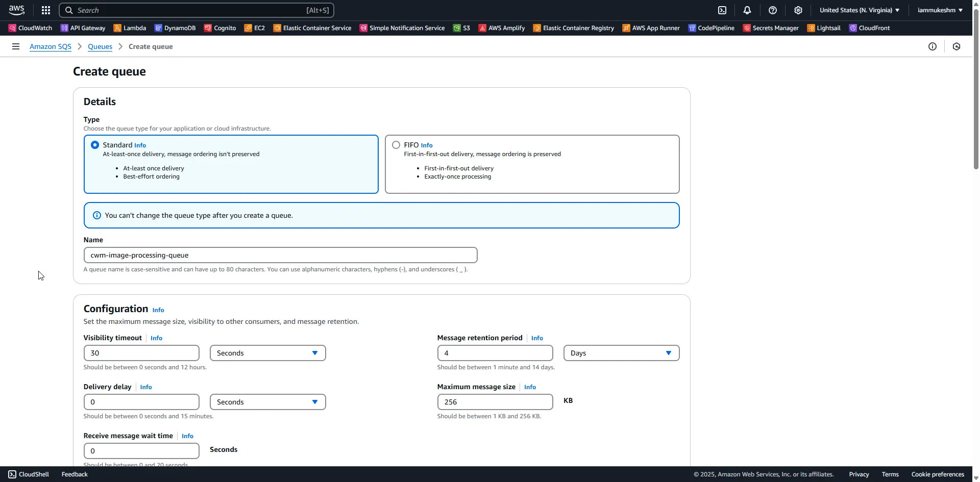Open the Info link beside FIFO
Image resolution: width=980 pixels, height=482 pixels.
click(427, 145)
